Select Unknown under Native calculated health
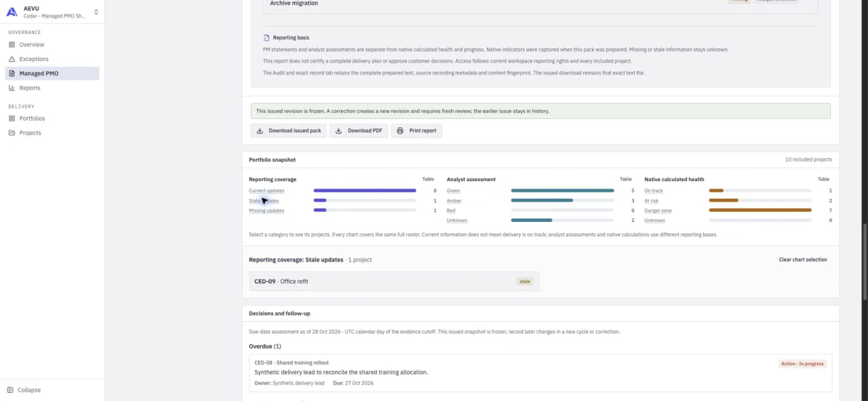 pyautogui.click(x=654, y=221)
